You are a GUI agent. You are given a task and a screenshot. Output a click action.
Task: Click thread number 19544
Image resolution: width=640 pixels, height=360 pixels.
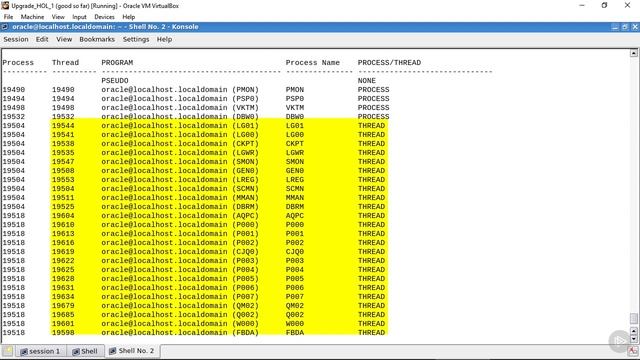tap(63, 125)
